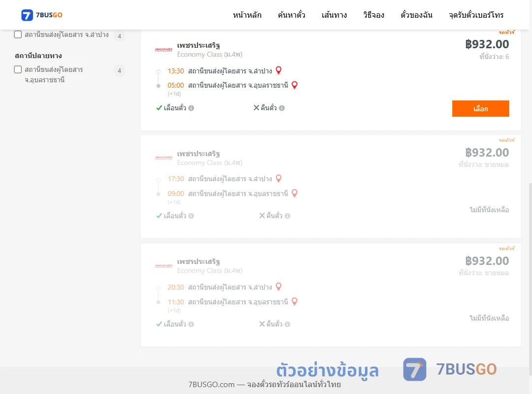Click info icon beside เลื่อนตั๋ว on 17:30 trip
The image size is (532, 394).
(x=191, y=216)
